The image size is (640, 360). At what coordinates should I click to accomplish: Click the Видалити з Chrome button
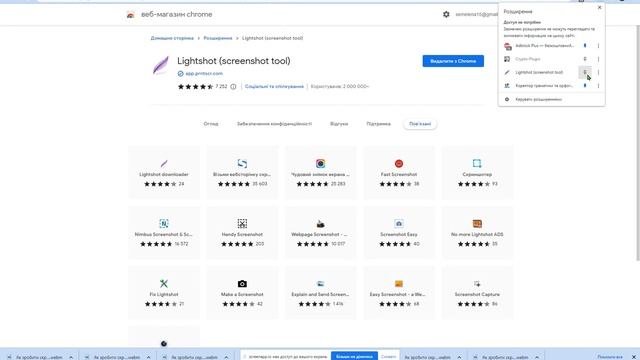tap(453, 61)
